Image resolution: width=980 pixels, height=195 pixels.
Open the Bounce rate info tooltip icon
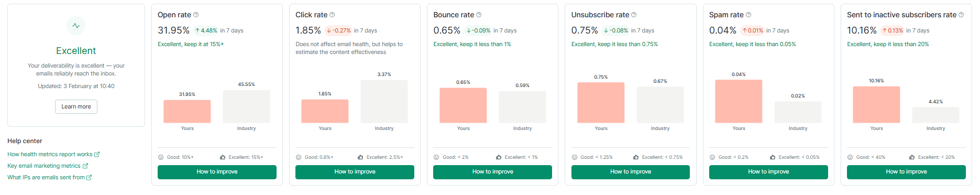coord(479,15)
